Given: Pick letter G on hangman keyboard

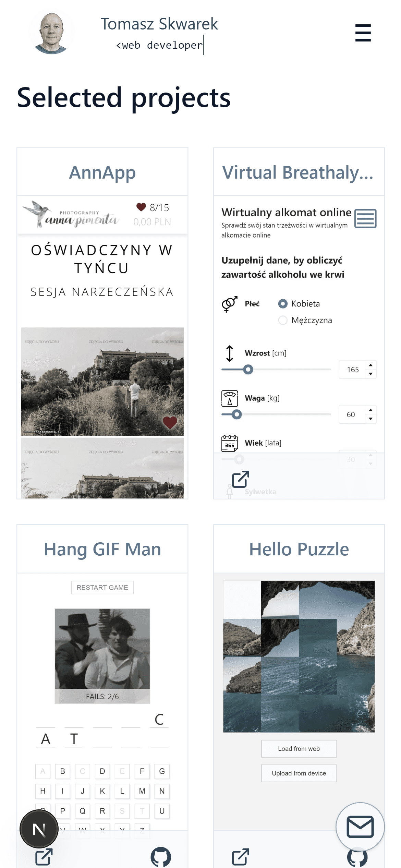Looking at the screenshot, I should (x=162, y=771).
